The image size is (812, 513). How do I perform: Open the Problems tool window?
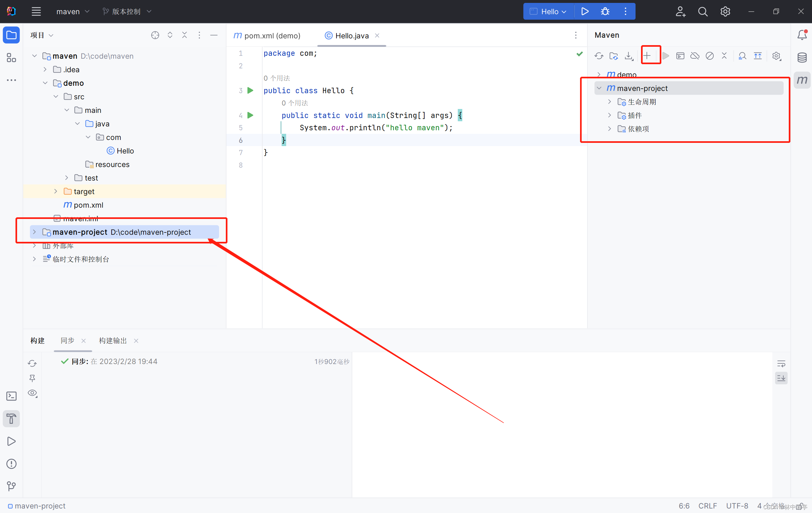point(12,464)
